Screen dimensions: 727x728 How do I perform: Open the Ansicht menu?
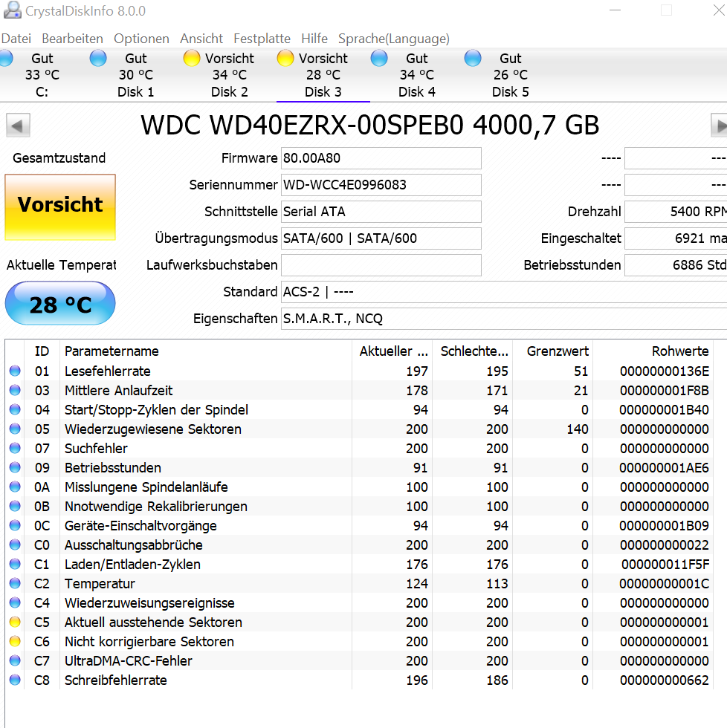[x=201, y=39]
